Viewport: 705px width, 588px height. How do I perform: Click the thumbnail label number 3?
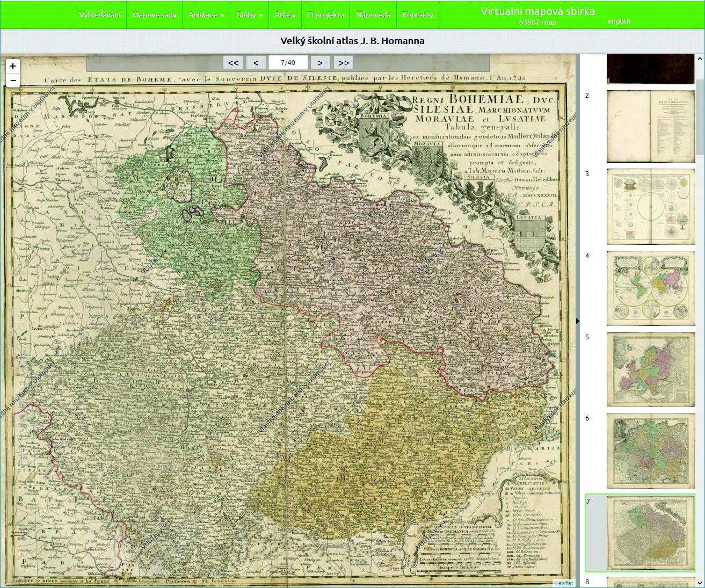587,174
